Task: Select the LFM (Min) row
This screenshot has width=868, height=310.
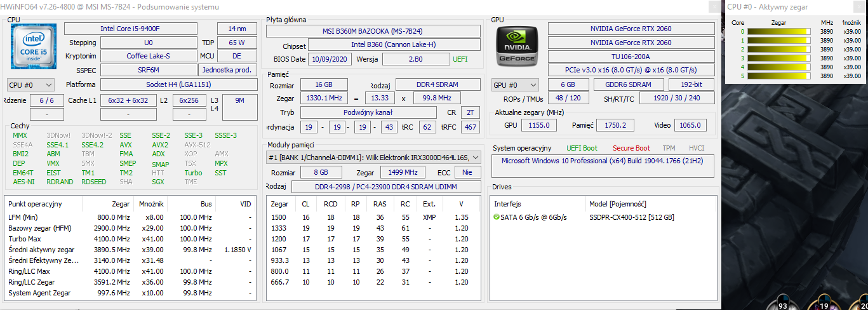Action: 130,217
